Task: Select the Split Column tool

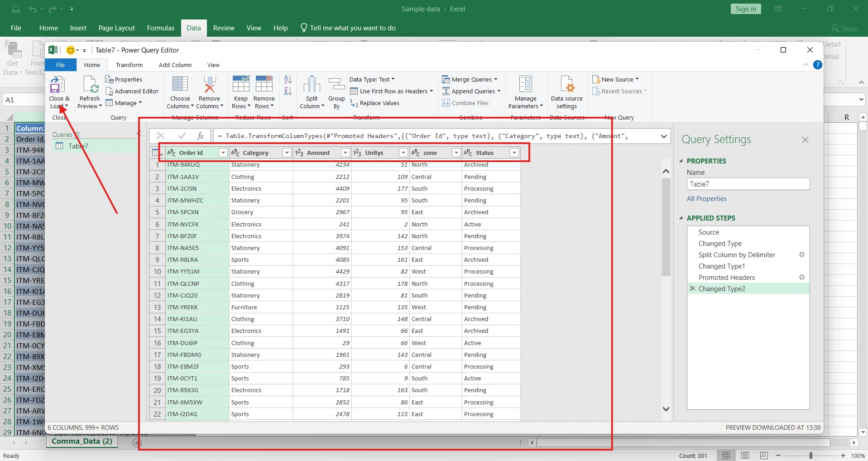Action: coord(311,92)
